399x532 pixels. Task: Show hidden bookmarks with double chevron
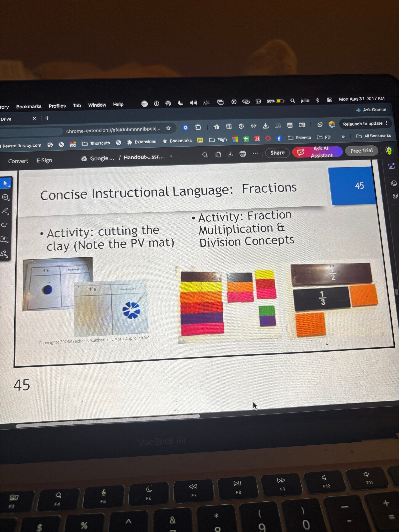(343, 137)
